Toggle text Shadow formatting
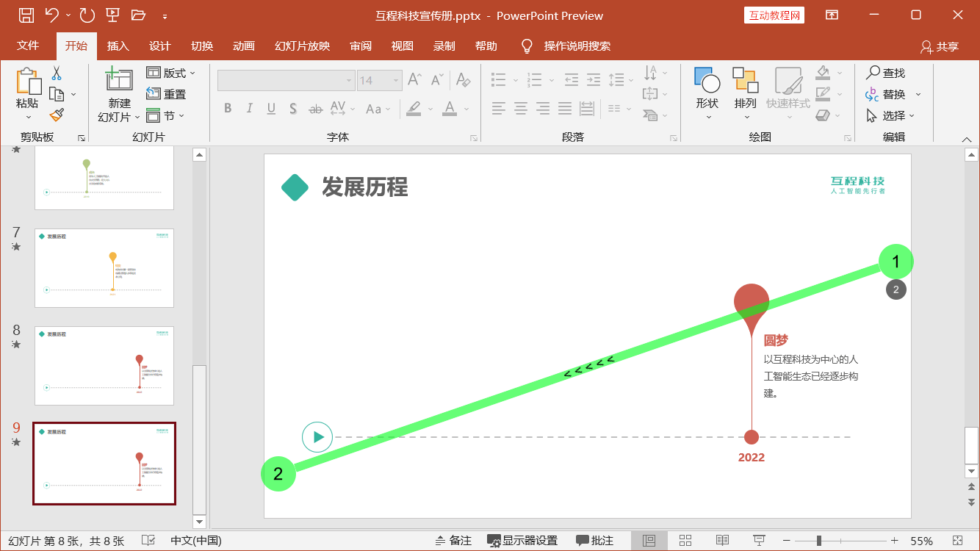Image resolution: width=980 pixels, height=551 pixels. point(292,109)
